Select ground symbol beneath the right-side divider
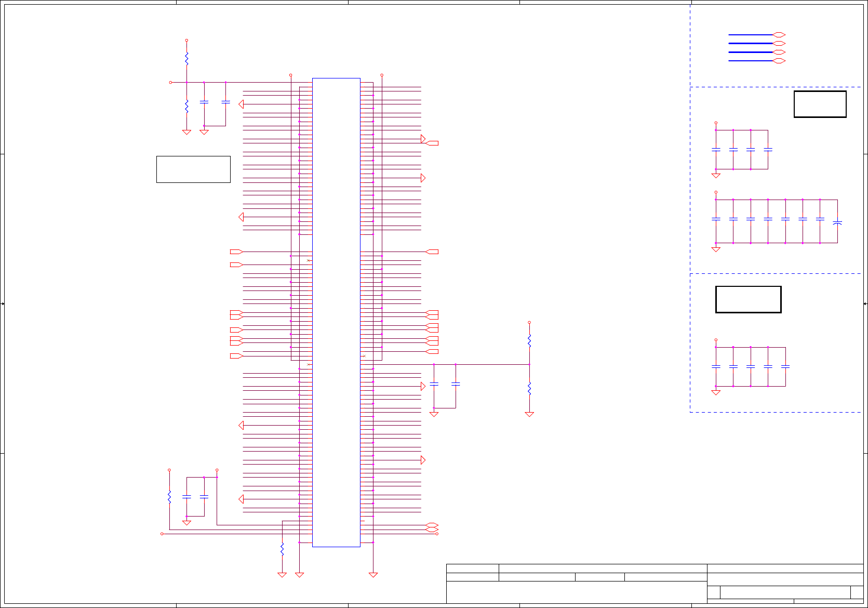 (x=529, y=414)
